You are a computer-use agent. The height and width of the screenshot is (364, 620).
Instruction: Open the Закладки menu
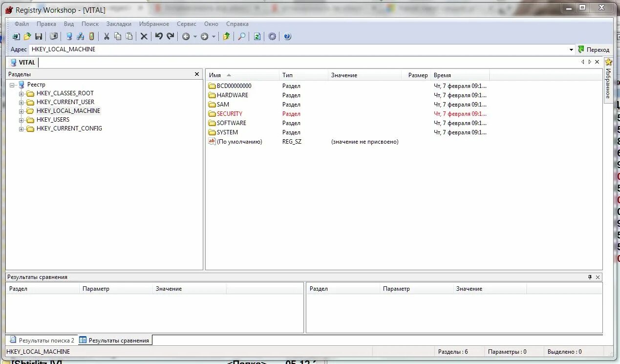(119, 24)
